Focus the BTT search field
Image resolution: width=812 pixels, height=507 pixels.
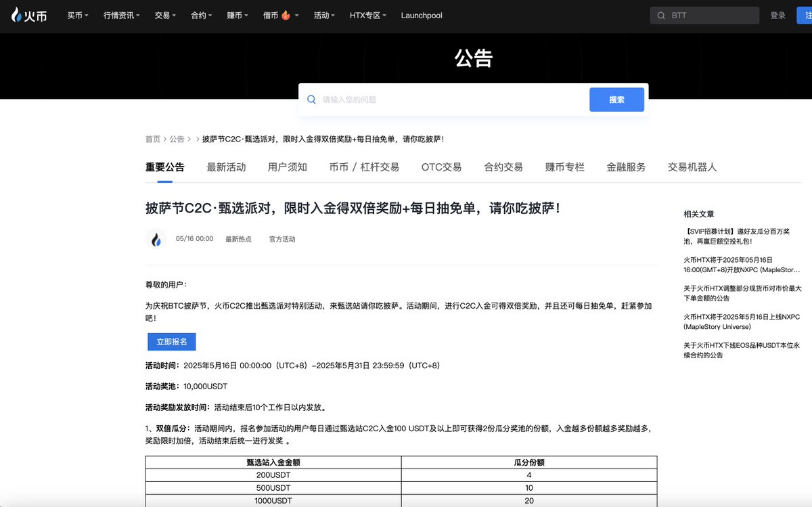pos(704,16)
